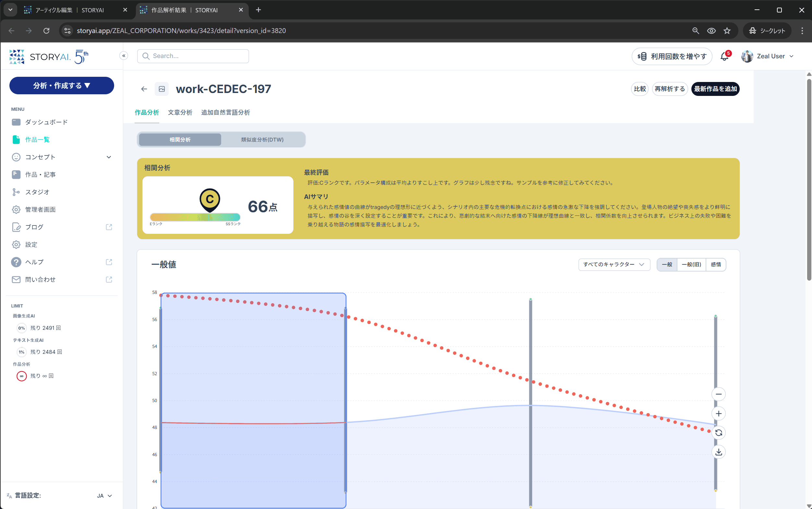Viewport: 812px width, 509px height.
Task: Click the work thumbnail image placeholder icon
Action: 162,89
